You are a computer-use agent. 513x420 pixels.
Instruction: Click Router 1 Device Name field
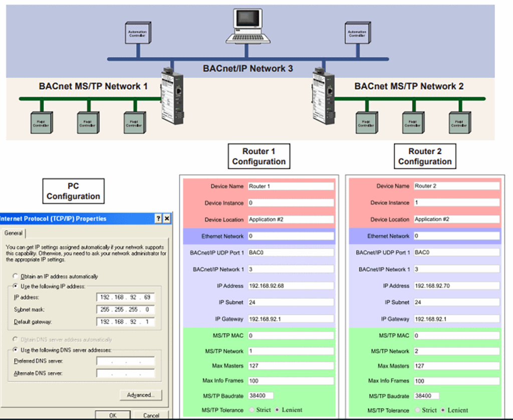pyautogui.click(x=291, y=186)
